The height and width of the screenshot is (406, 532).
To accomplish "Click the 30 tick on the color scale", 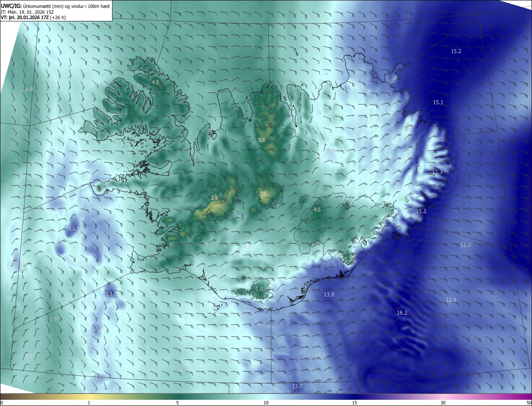I will 443,403.
